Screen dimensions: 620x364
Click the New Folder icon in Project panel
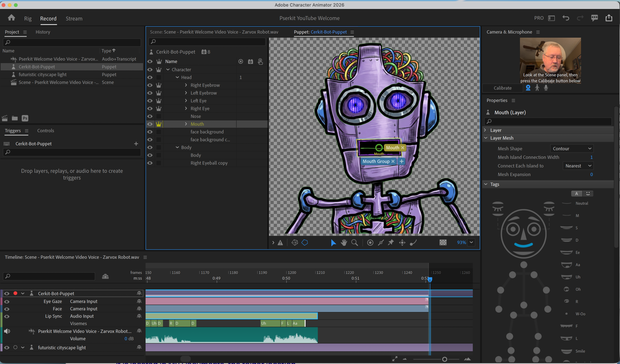[x=15, y=118]
